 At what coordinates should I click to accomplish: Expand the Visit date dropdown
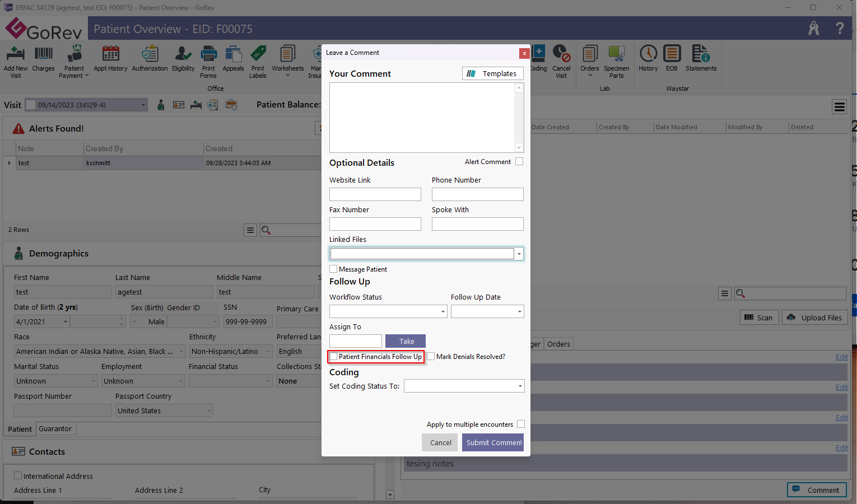coord(143,105)
